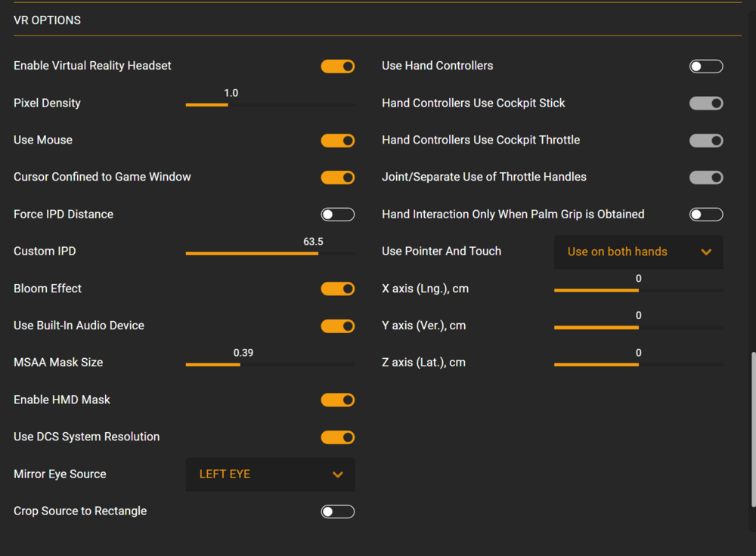Image resolution: width=756 pixels, height=556 pixels.
Task: Expand the Use Pointer And Touch dropdown
Action: [639, 252]
